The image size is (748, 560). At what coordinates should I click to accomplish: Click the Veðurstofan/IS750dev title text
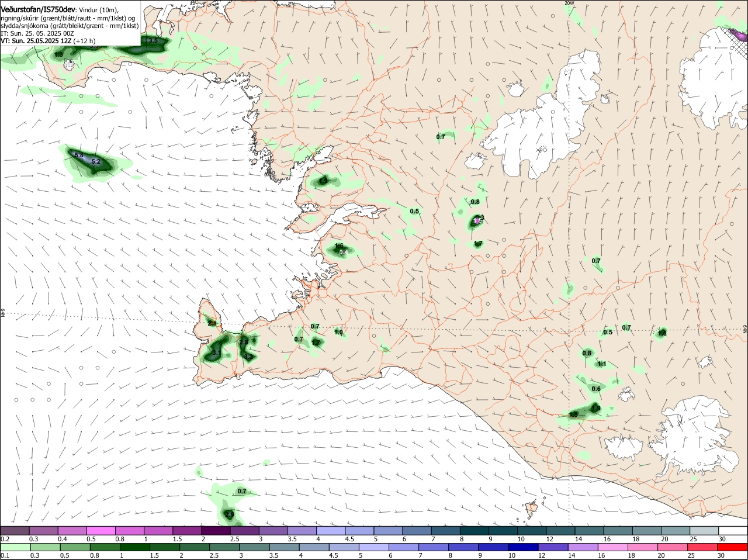(x=39, y=10)
